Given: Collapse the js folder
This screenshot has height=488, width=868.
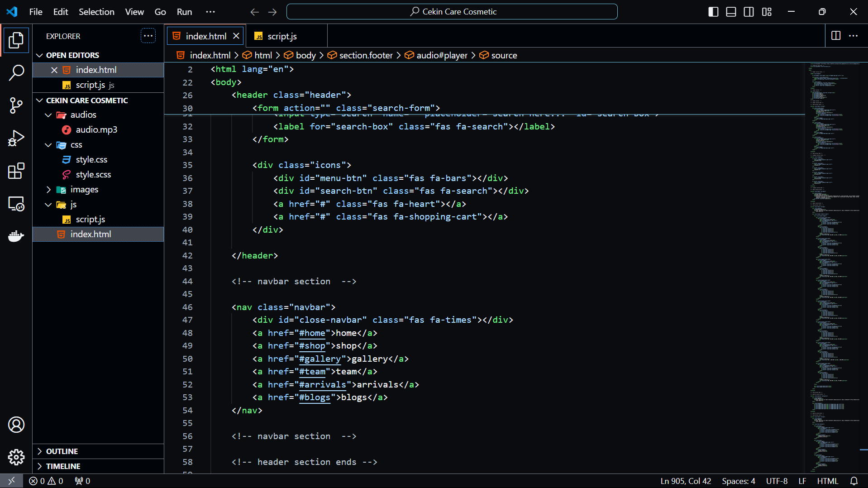Looking at the screenshot, I should coord(98,204).
